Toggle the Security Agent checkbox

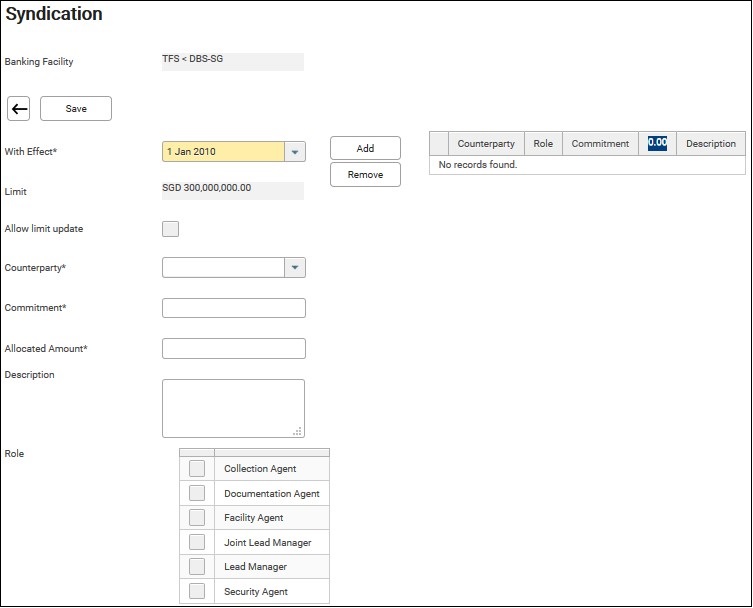pos(197,591)
